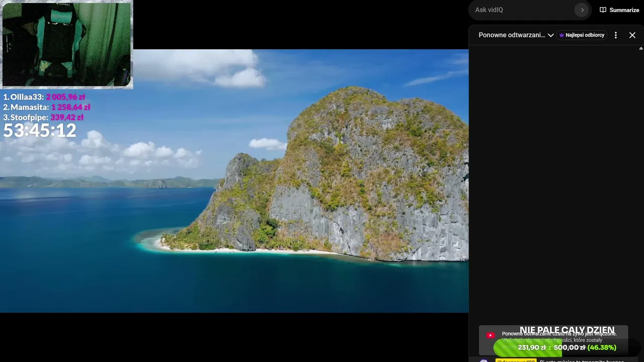644x362 pixels.
Task: Open the chat three-dot options menu
Action: coord(615,35)
